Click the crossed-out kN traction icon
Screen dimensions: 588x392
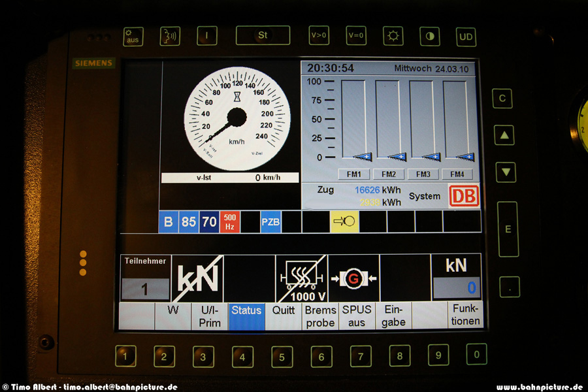click(x=197, y=278)
